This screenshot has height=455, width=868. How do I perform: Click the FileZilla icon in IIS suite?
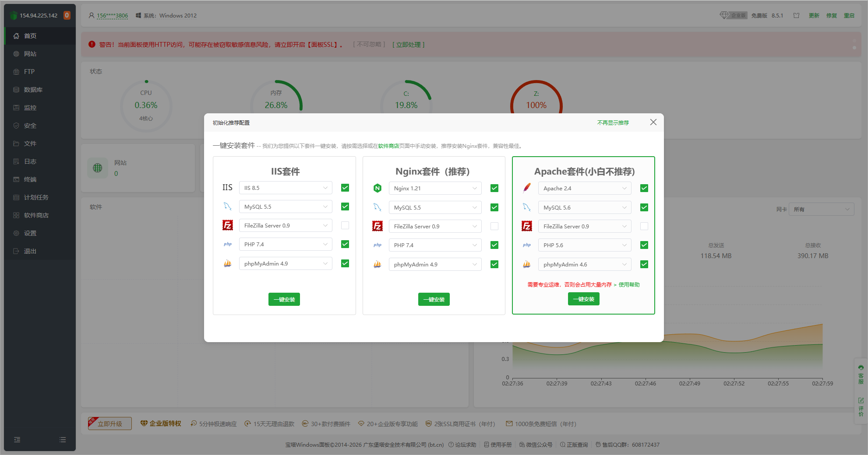(227, 225)
